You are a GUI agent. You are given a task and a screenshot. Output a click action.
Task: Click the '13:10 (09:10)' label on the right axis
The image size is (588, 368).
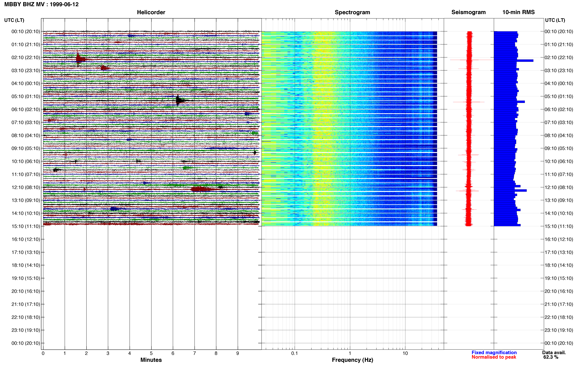[x=559, y=200]
